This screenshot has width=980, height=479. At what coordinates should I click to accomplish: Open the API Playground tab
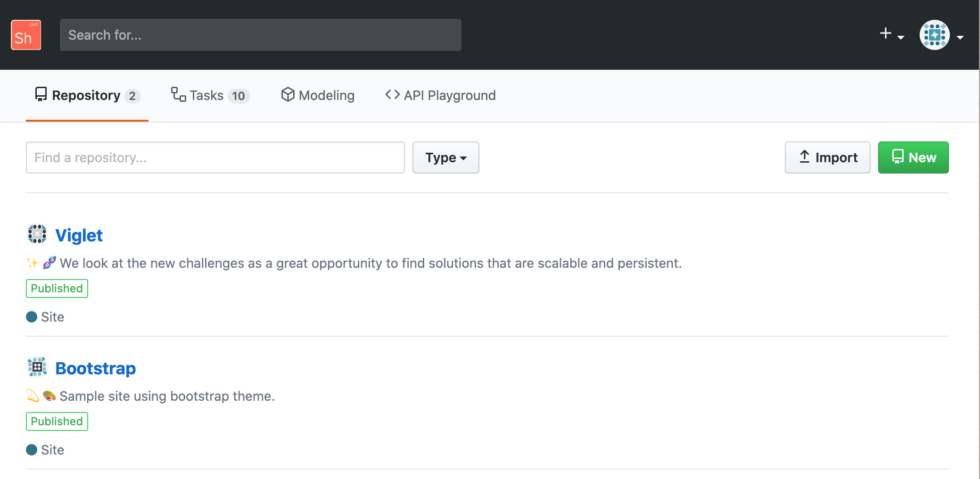(440, 96)
